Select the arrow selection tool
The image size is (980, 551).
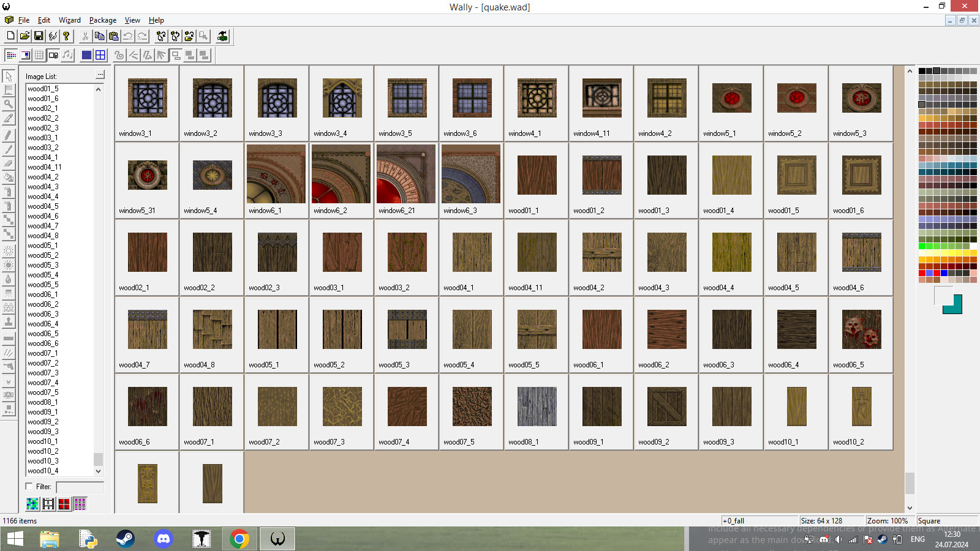(x=8, y=75)
